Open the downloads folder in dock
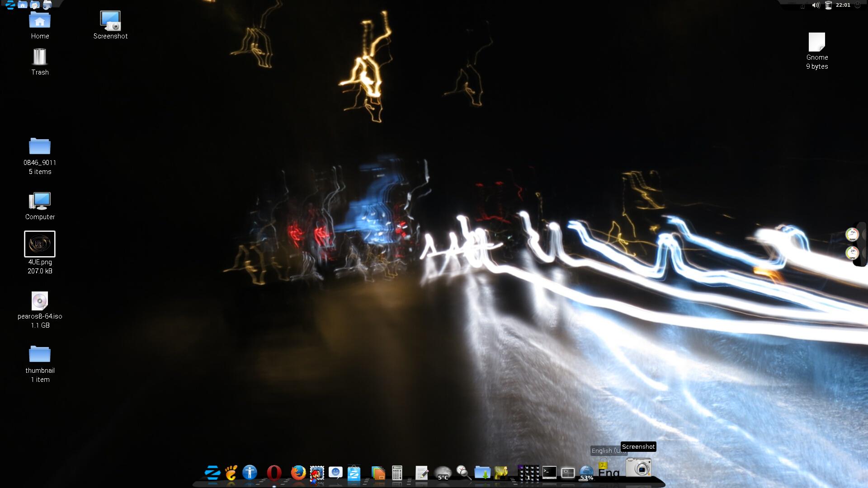 [482, 473]
